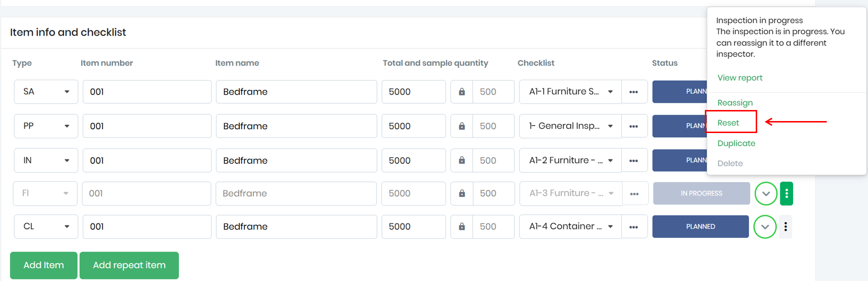
Task: Click lock icon in SA row
Action: coord(462,92)
